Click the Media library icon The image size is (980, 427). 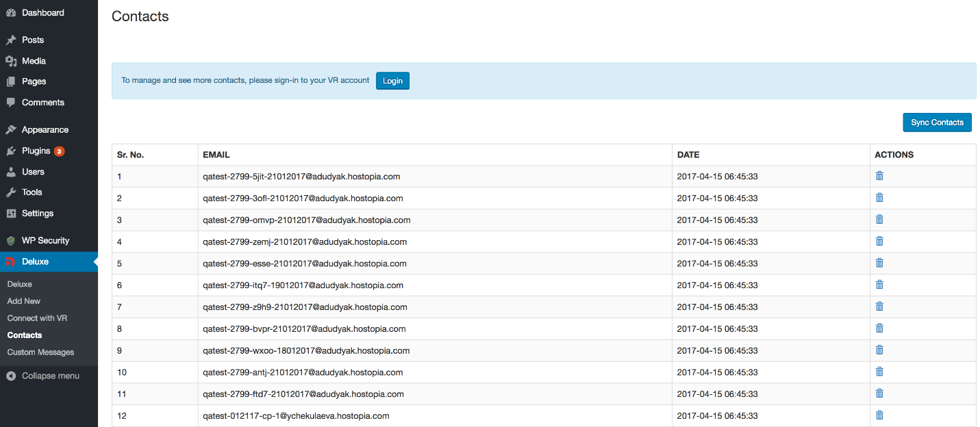click(11, 61)
